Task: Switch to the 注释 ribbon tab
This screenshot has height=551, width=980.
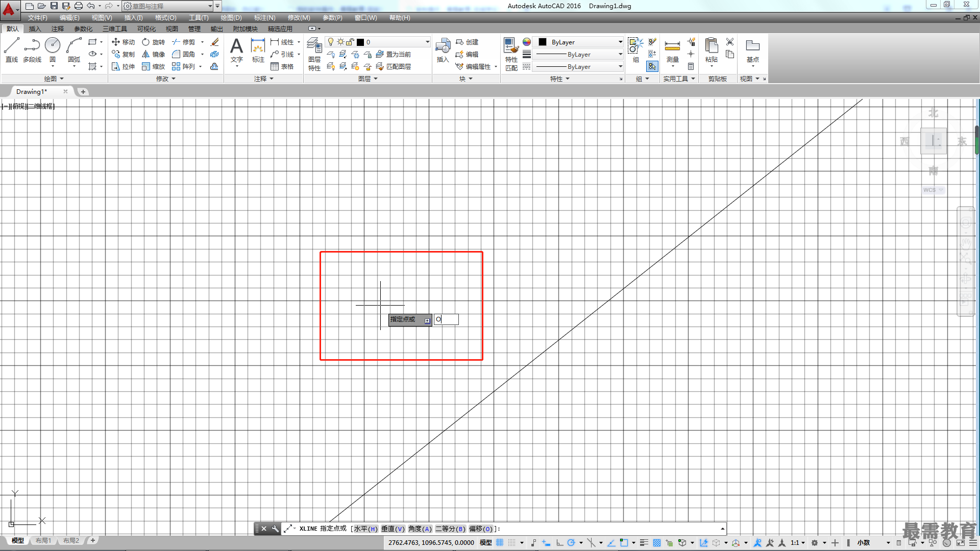Action: pos(57,29)
